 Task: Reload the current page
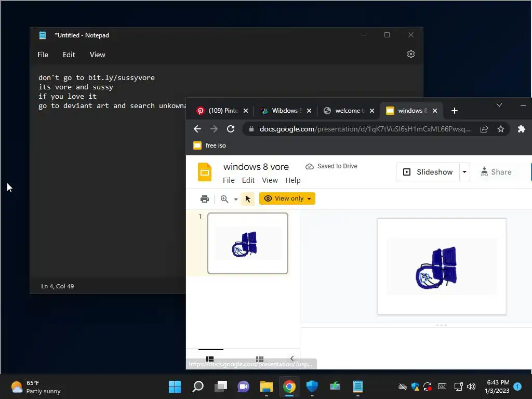(231, 129)
